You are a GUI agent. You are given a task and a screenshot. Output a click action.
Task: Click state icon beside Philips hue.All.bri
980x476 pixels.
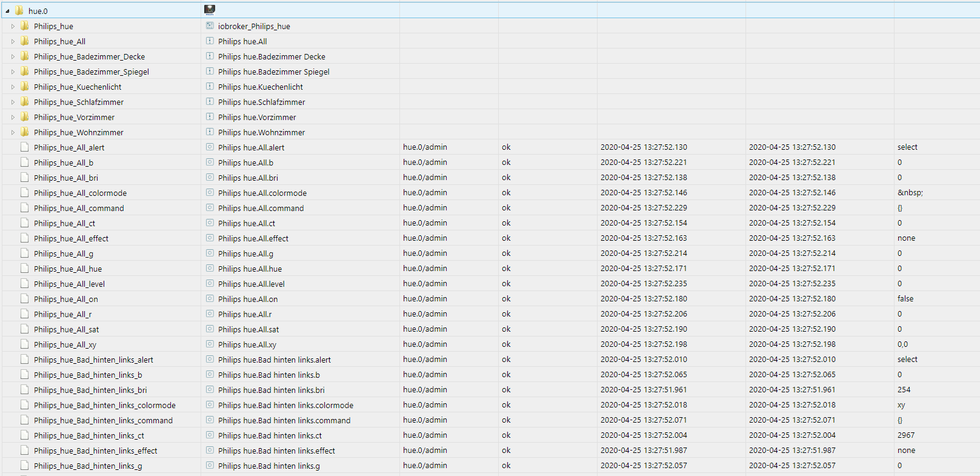(x=210, y=177)
